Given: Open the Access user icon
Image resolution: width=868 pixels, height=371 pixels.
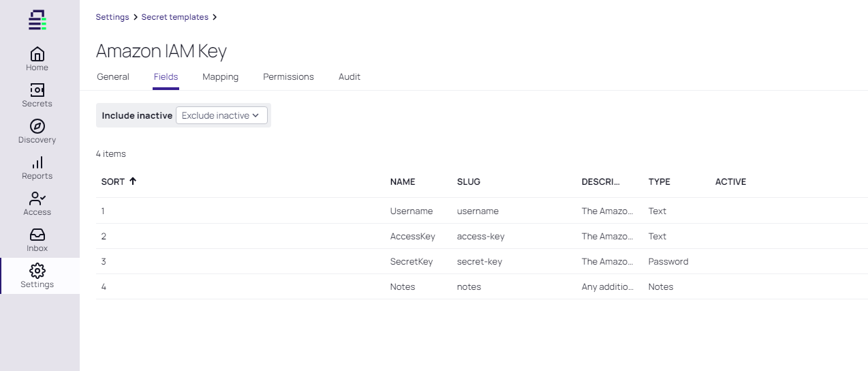Looking at the screenshot, I should [x=37, y=198].
